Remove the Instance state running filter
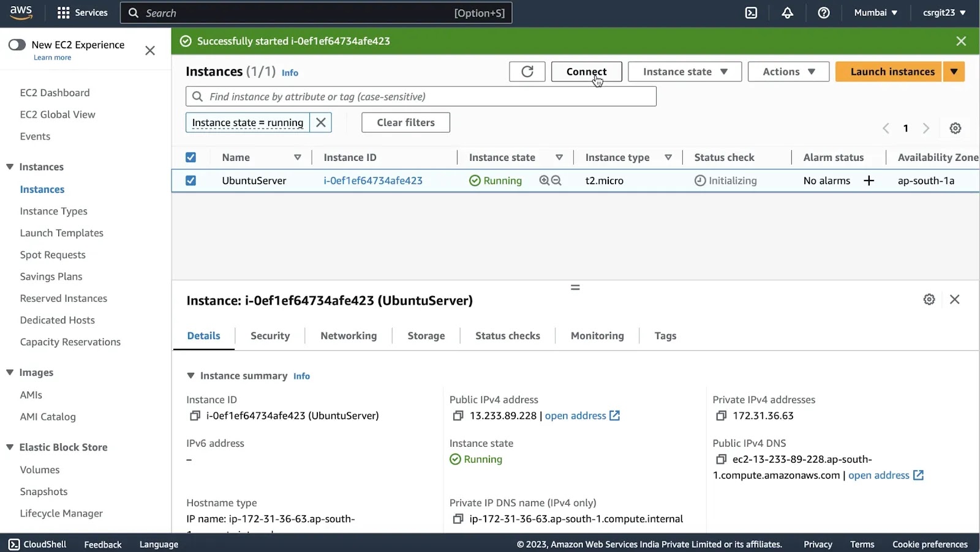 (x=320, y=122)
